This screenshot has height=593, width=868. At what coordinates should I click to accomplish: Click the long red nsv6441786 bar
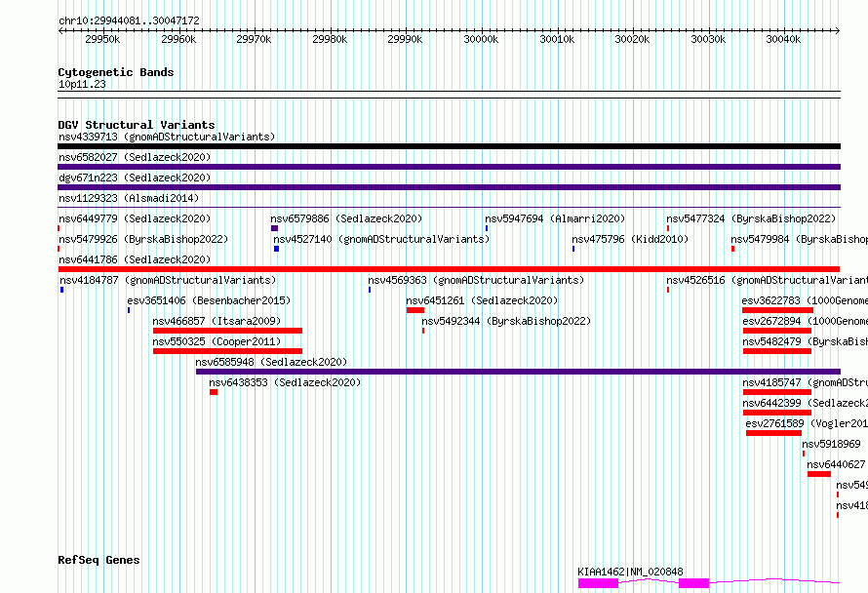click(449, 269)
